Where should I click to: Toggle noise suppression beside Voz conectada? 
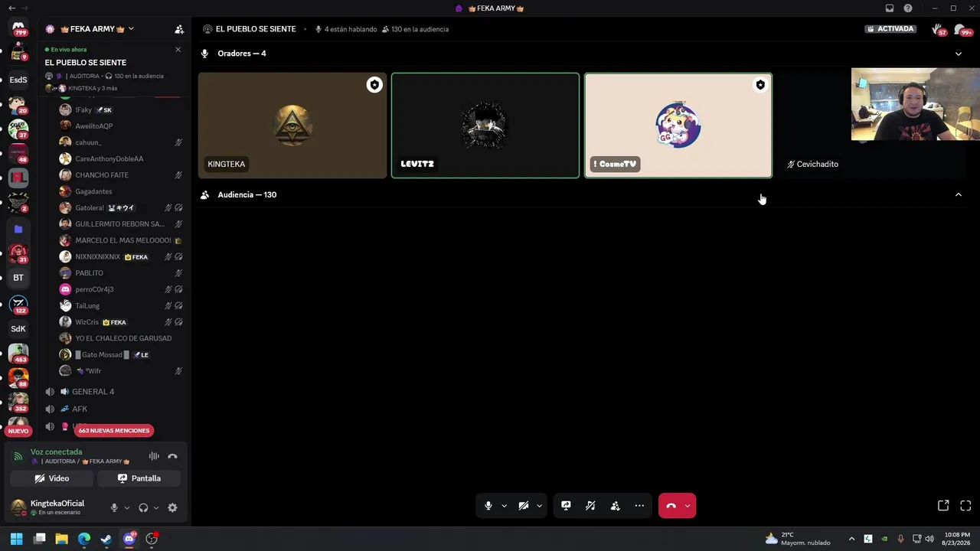[154, 456]
